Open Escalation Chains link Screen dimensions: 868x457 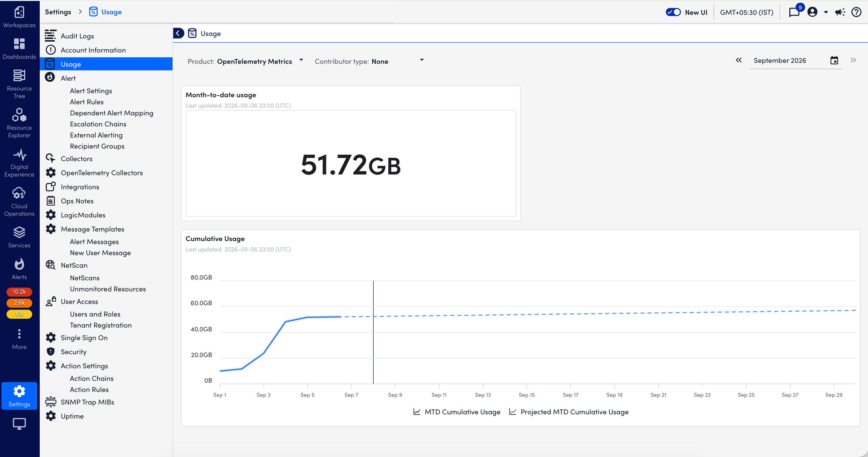point(98,124)
